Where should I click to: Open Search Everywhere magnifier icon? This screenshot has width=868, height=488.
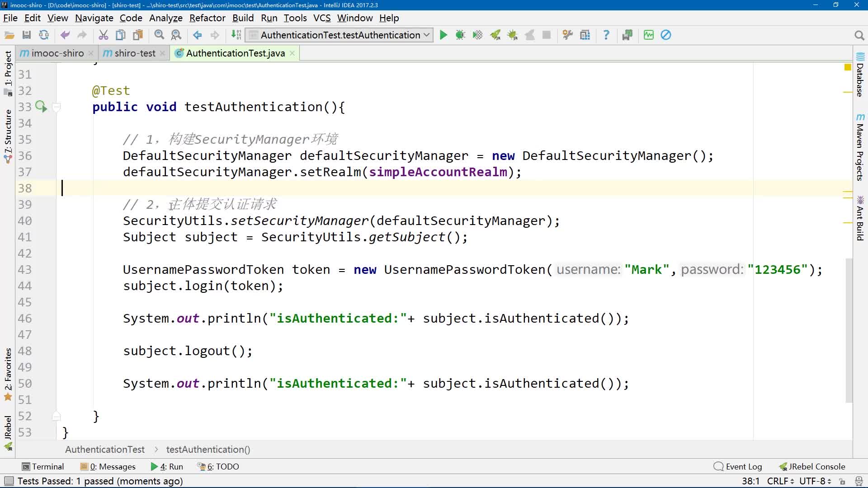[859, 35]
